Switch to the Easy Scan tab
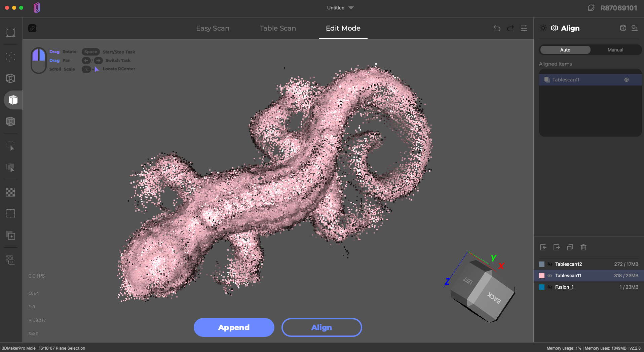This screenshot has width=644, height=352. 213,28
